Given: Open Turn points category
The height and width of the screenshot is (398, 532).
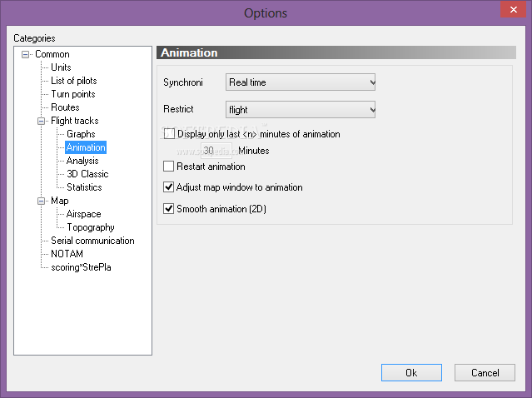Looking at the screenshot, I should [x=73, y=94].
